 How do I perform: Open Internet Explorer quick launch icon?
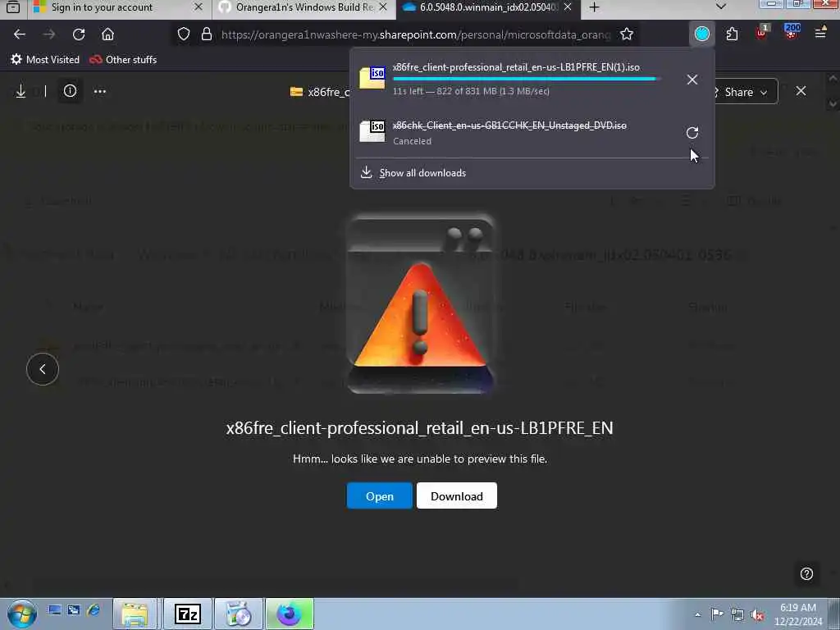(x=94, y=609)
